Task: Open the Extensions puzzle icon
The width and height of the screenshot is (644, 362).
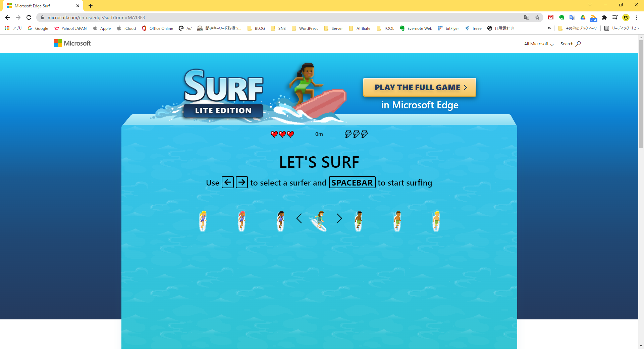Action: [604, 17]
